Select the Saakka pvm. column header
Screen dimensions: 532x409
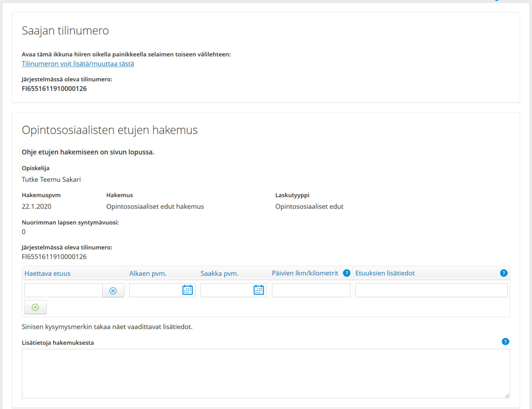219,274
